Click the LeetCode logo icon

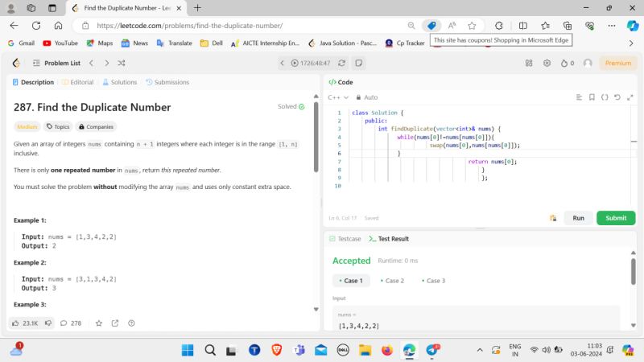pos(16,63)
